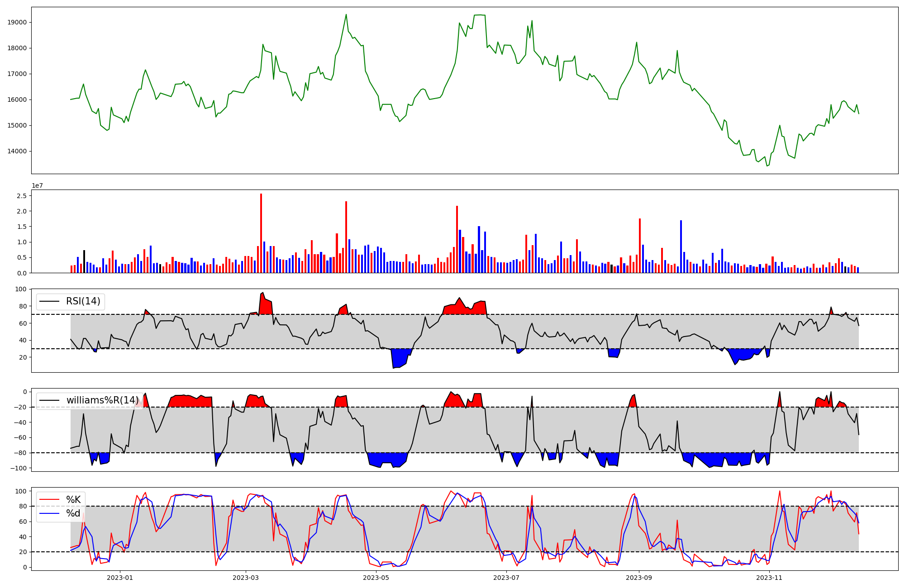Viewport: 905px width, 588px height.
Task: Click the 80 tick on the RSI axis
Action: pos(23,306)
